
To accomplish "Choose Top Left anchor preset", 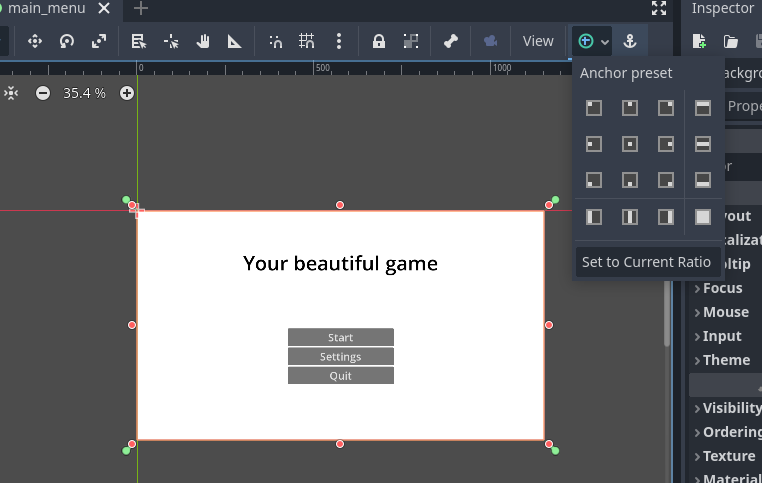I will click(594, 108).
